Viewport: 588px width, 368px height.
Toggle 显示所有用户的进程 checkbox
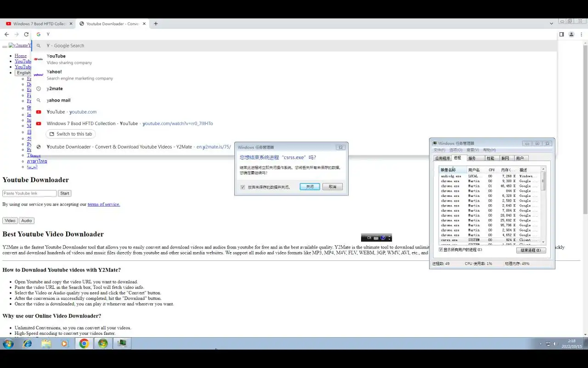tap(441, 250)
